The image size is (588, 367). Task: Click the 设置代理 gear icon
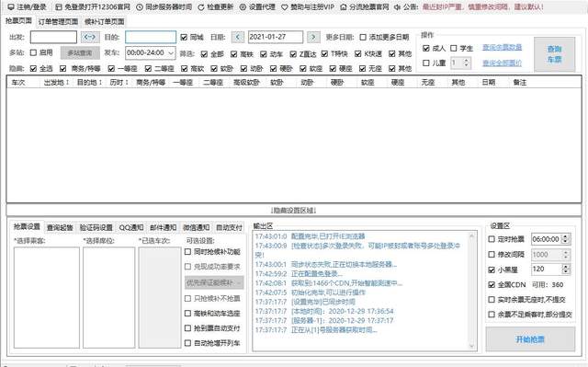click(x=243, y=7)
